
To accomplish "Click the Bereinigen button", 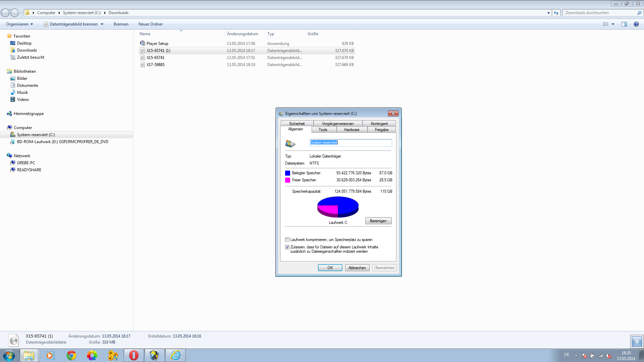I will 378,221.
